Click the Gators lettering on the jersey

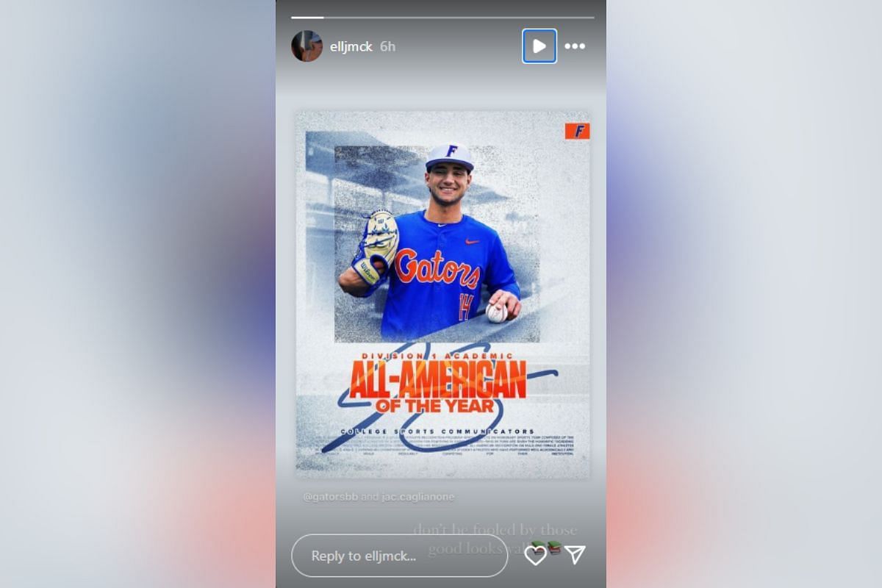[x=437, y=269]
